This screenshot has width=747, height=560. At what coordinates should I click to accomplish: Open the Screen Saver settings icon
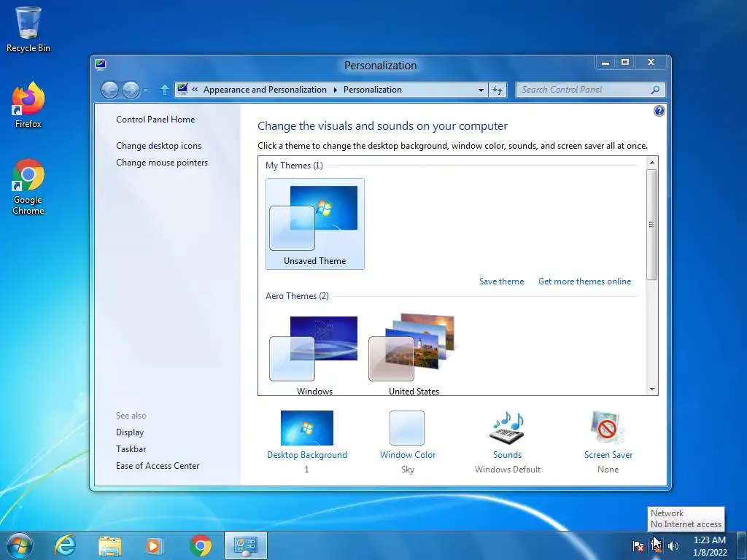608,427
